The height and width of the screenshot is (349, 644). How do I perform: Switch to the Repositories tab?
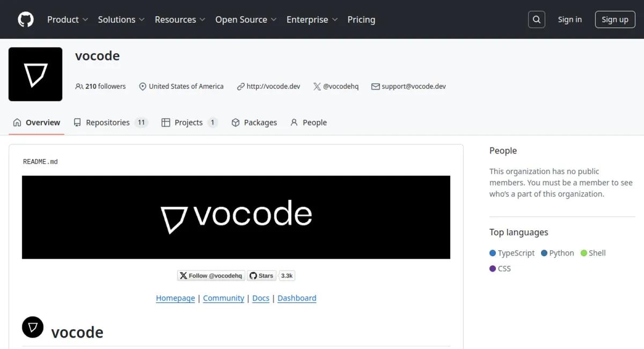pos(111,122)
